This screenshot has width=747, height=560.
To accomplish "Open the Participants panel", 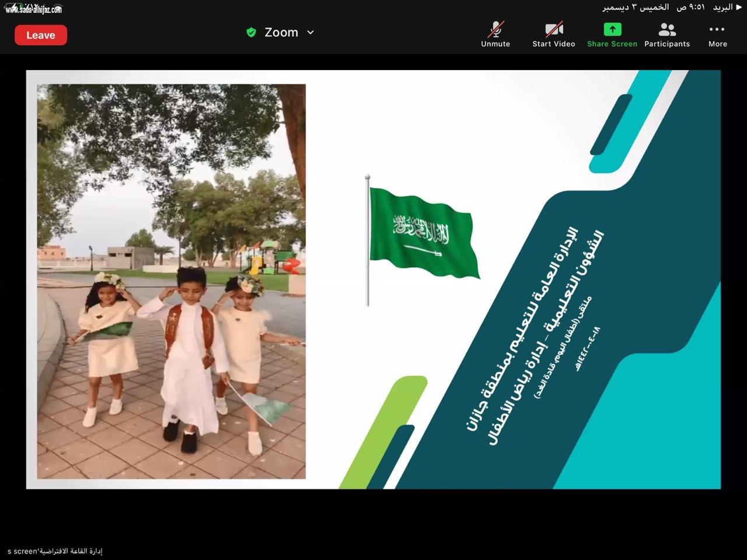I will [x=666, y=34].
